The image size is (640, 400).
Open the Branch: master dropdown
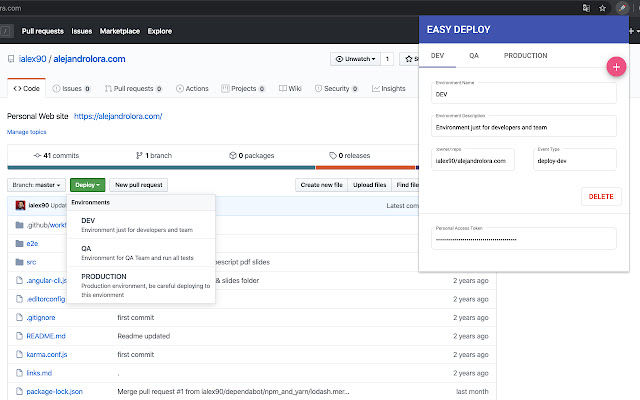(x=36, y=185)
